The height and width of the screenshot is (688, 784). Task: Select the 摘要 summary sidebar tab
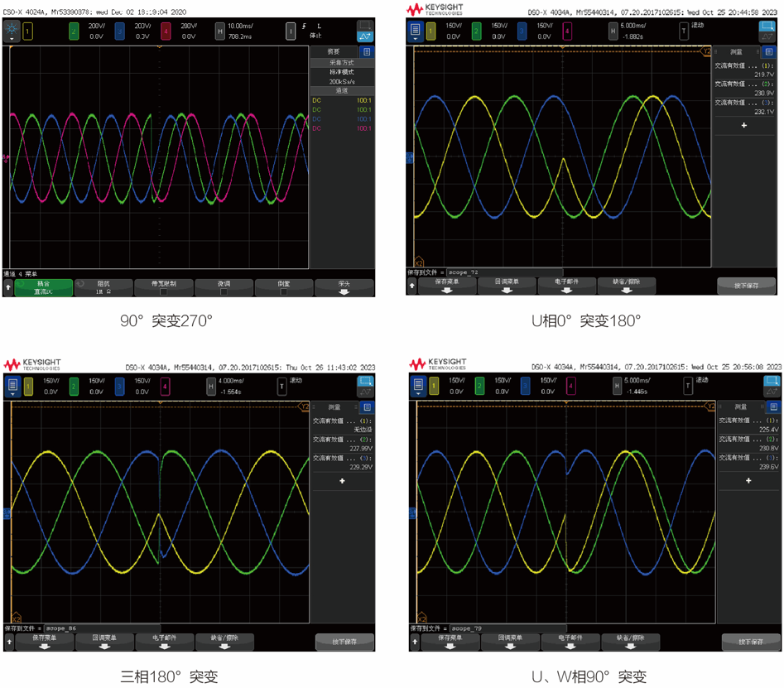[334, 52]
